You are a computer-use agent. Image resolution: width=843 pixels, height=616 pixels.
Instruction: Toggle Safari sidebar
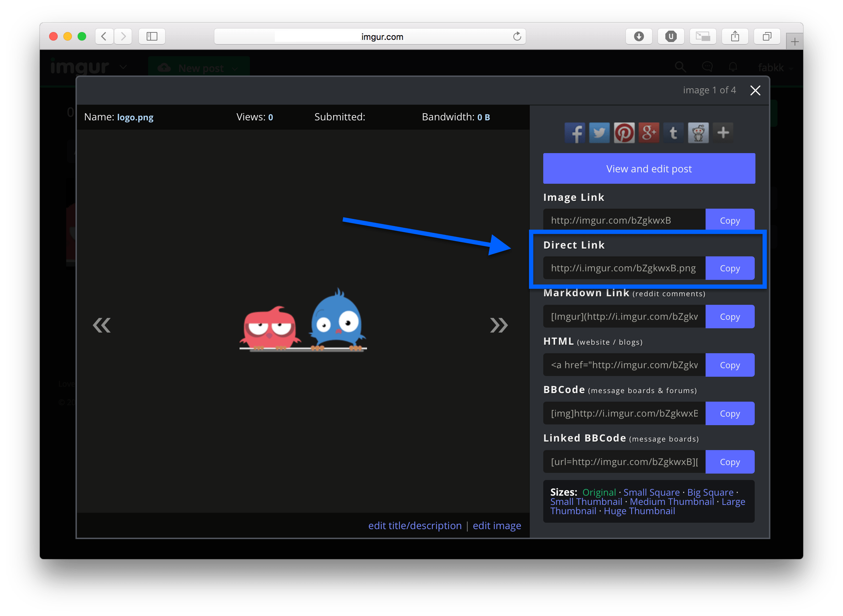(152, 36)
